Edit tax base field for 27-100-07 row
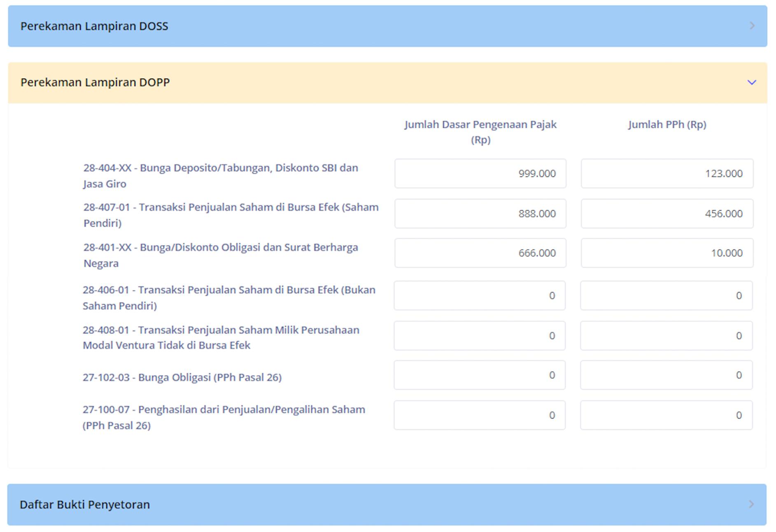This screenshot has height=532, width=776. [479, 415]
